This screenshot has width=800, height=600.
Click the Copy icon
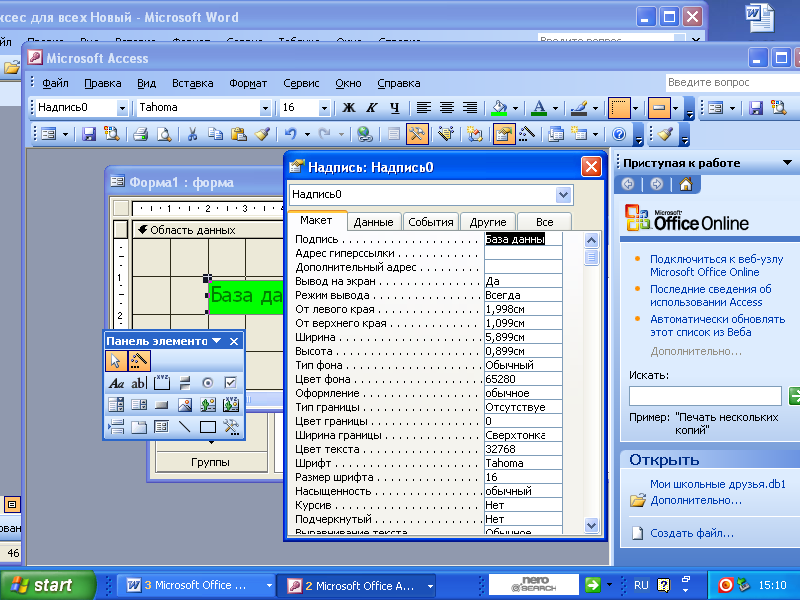pyautogui.click(x=215, y=135)
